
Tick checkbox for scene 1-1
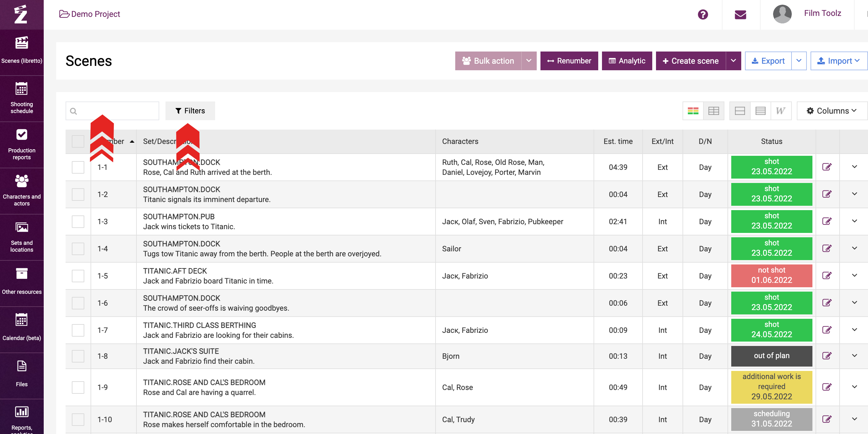point(78,167)
